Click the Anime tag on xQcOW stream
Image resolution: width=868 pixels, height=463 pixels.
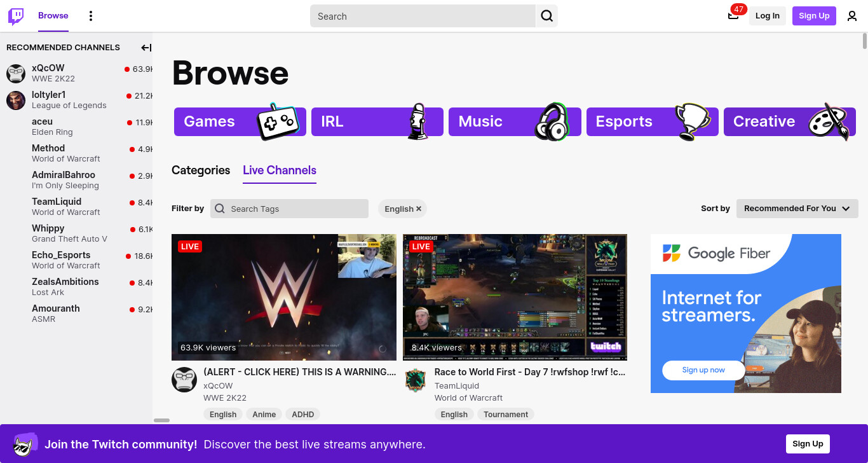tap(264, 414)
